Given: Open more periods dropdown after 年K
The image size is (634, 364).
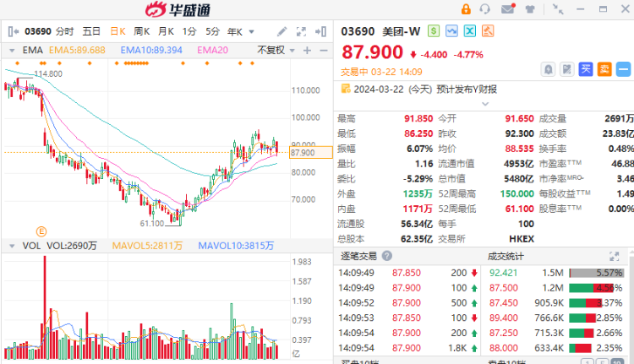Looking at the screenshot, I should pyautogui.click(x=252, y=31).
